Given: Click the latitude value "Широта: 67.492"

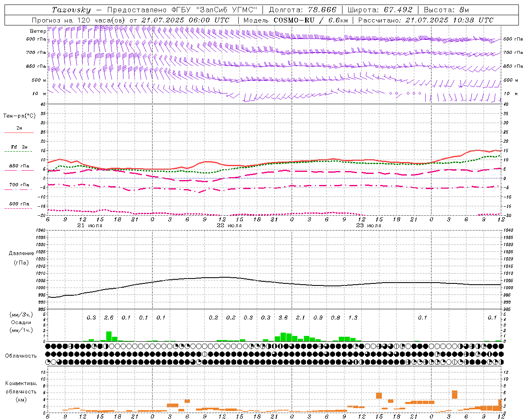Looking at the screenshot, I should click(380, 10).
